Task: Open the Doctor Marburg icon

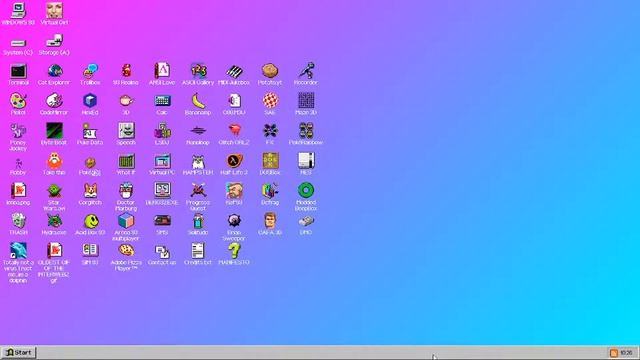Action: click(126, 191)
